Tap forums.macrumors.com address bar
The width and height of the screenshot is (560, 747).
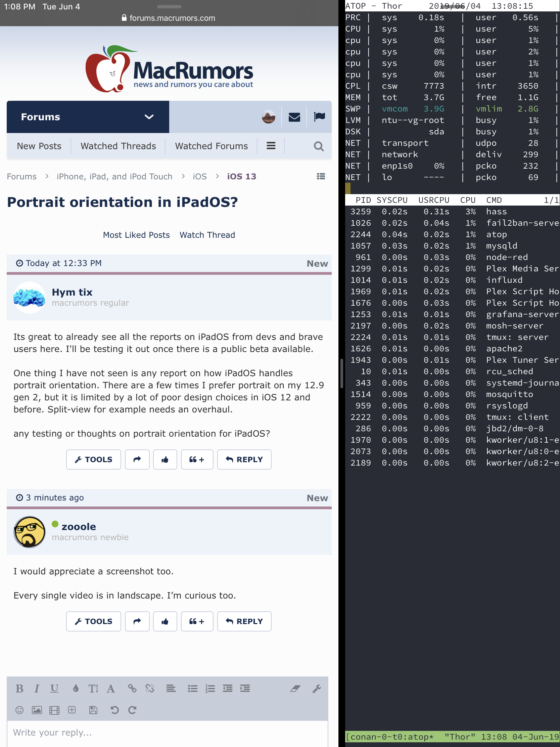pos(169,18)
